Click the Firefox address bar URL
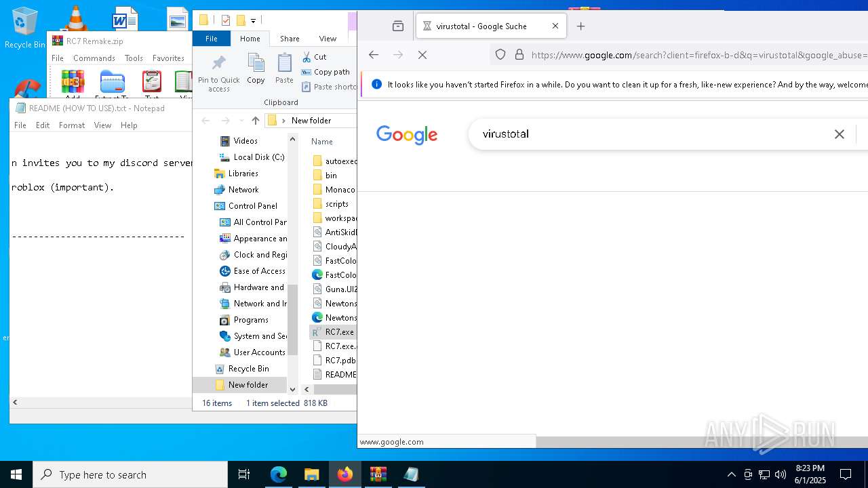This screenshot has width=868, height=488. point(698,55)
